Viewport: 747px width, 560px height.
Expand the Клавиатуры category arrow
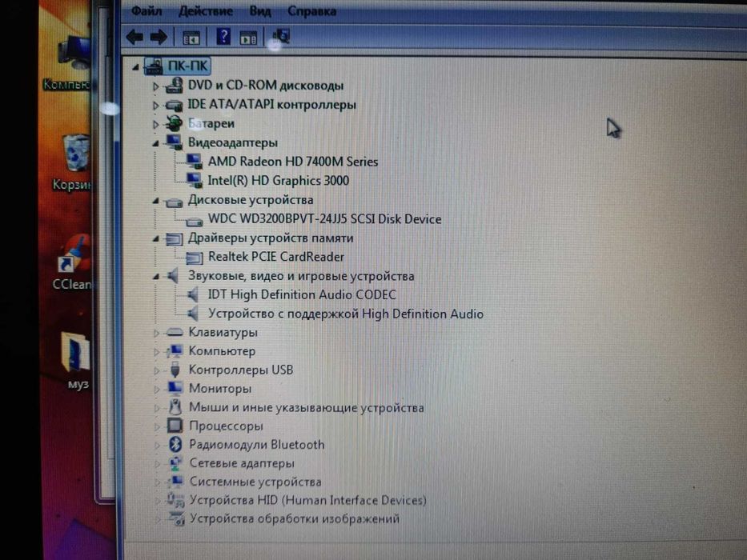coord(157,333)
